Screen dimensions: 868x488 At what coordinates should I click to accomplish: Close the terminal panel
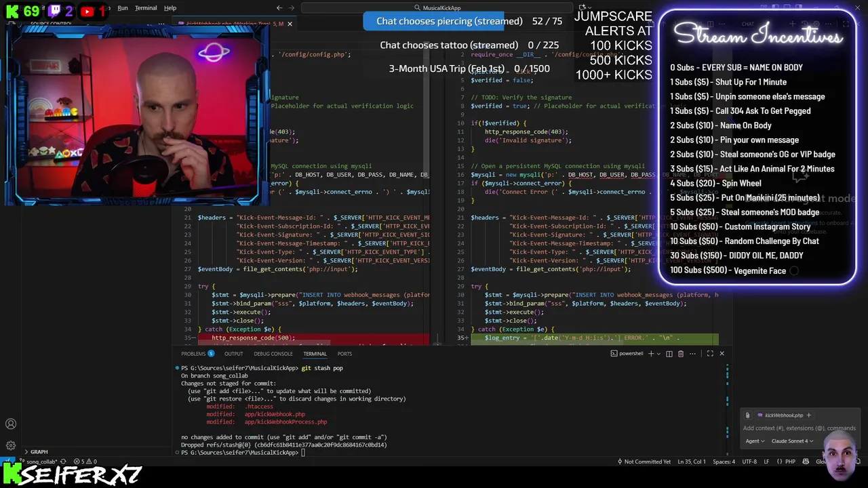[x=722, y=354]
